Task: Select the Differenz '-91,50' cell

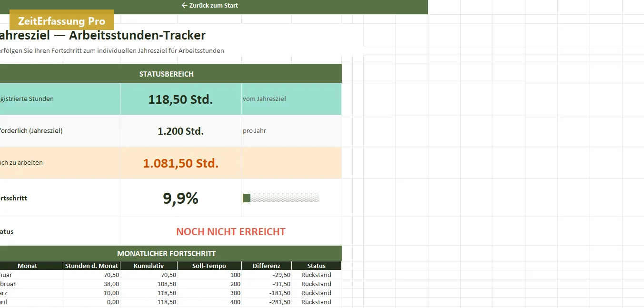Action: point(267,284)
